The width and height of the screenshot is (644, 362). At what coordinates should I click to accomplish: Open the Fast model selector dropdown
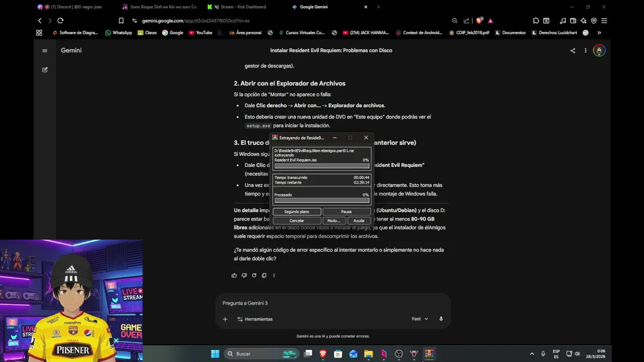tap(420, 319)
